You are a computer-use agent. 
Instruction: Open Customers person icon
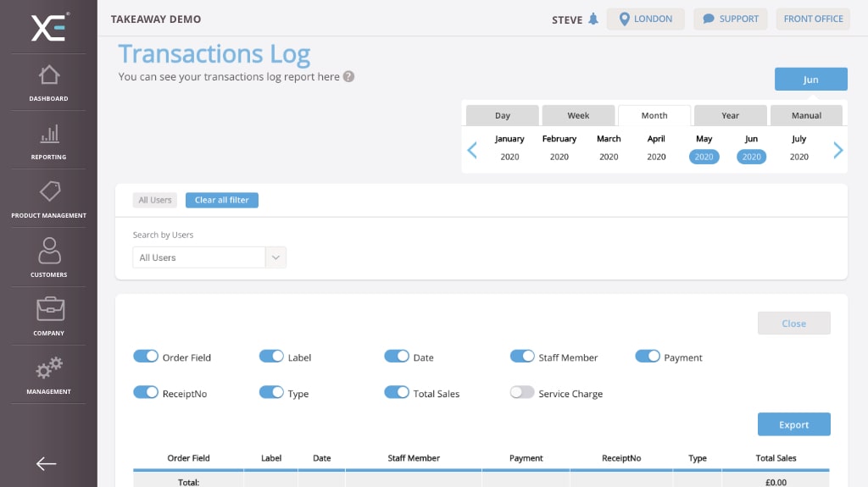48,252
